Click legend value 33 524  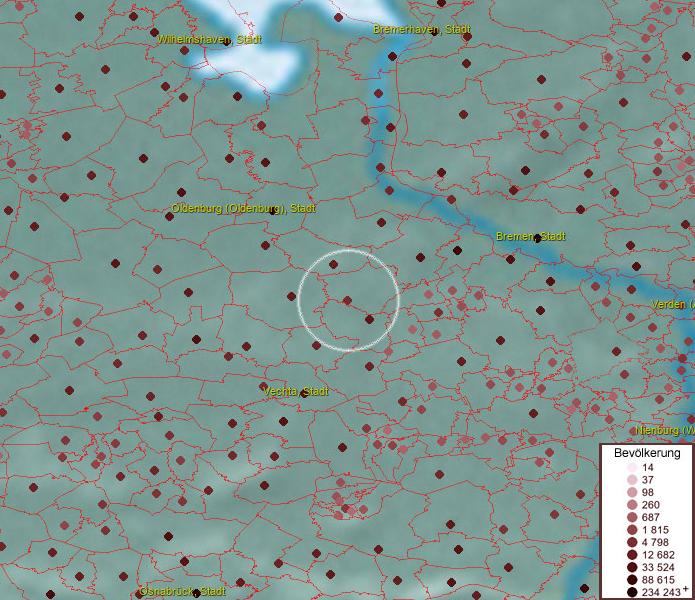pyautogui.click(x=658, y=567)
